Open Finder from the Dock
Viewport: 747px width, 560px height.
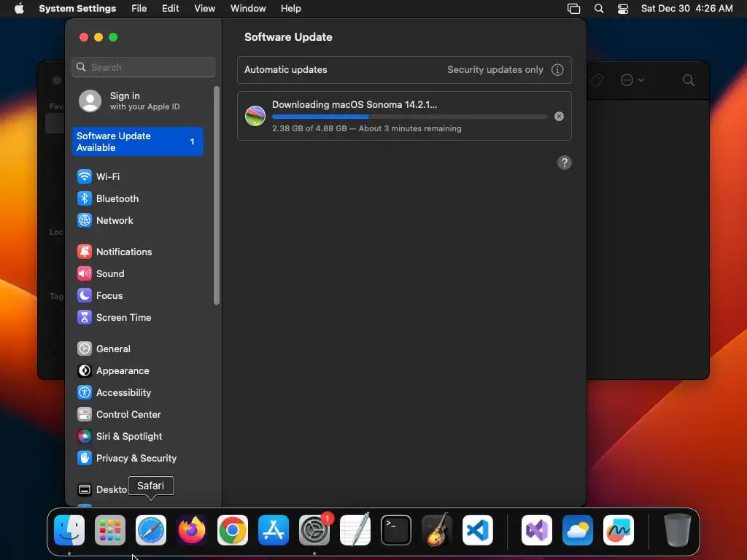(x=69, y=530)
